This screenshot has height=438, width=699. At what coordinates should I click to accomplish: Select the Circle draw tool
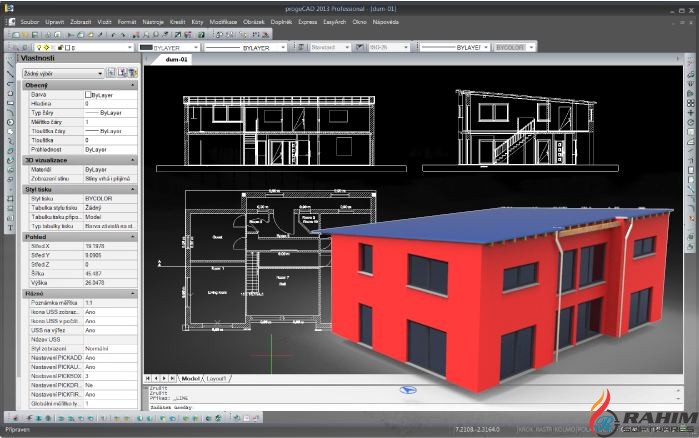(x=10, y=122)
